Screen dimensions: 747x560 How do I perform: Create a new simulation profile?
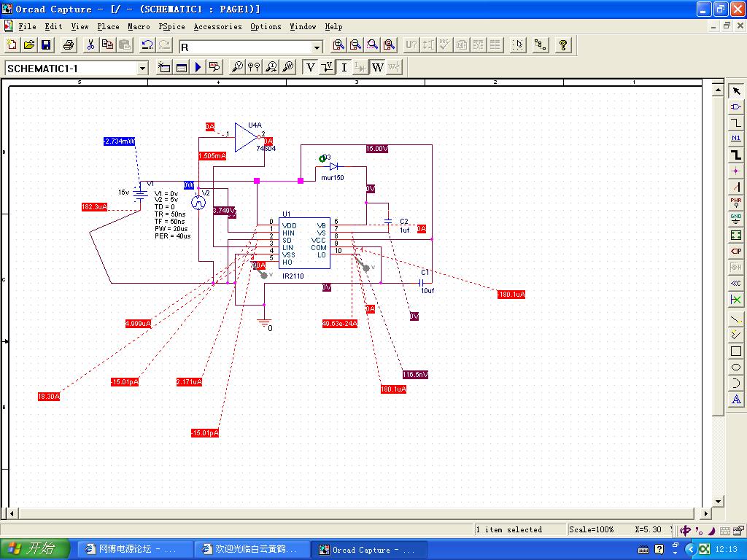tap(164, 67)
